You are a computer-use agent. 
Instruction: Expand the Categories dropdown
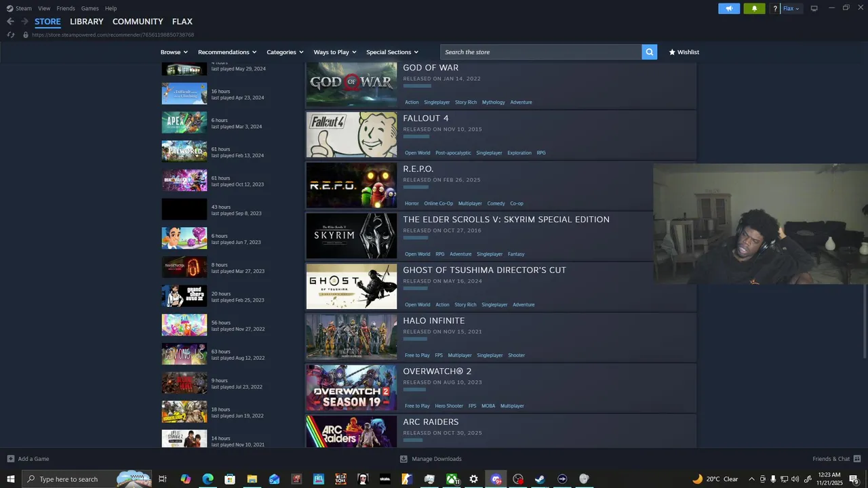click(284, 52)
